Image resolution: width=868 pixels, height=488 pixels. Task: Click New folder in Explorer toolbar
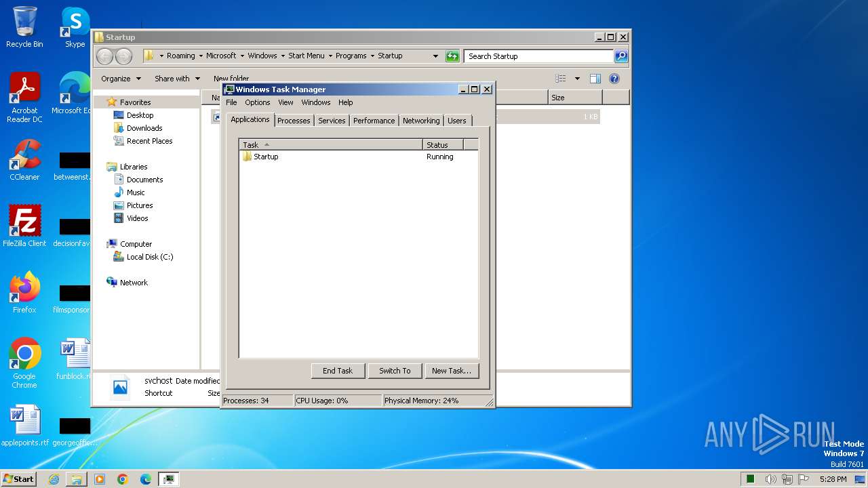coord(231,79)
